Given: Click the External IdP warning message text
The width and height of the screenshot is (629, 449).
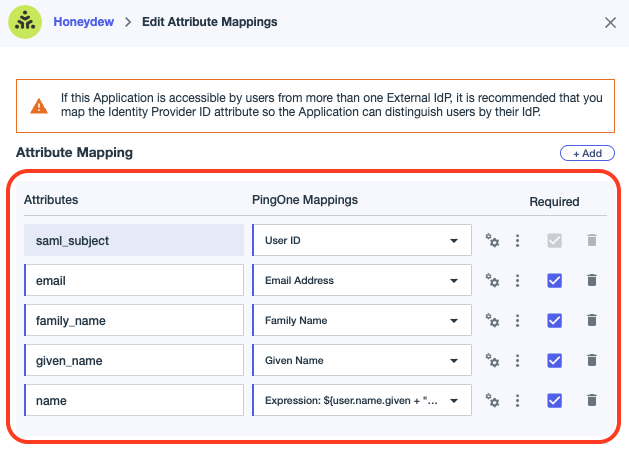Looking at the screenshot, I should pos(331,105).
